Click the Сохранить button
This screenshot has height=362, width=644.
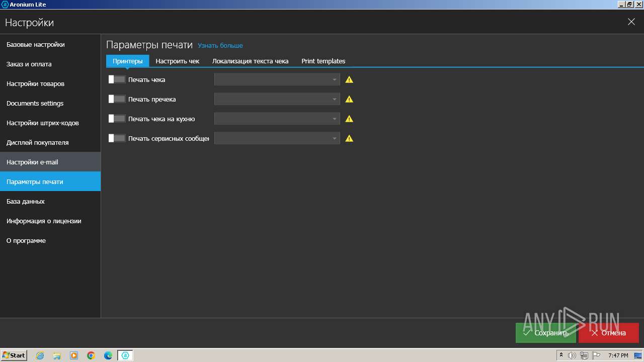(x=546, y=333)
